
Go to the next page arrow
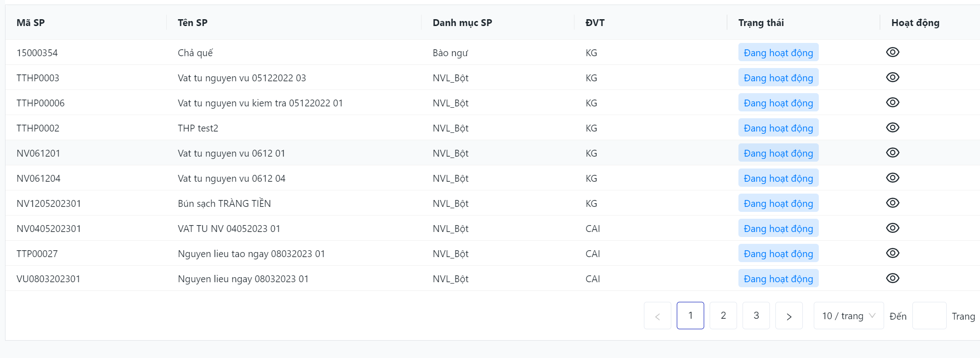789,316
